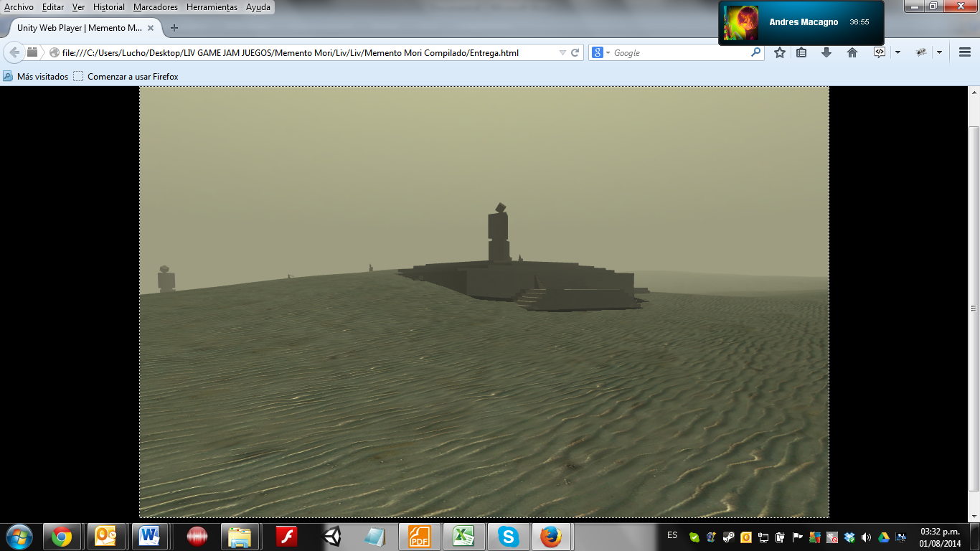Close the Unity Web Player tab
The image size is (980, 551).
click(151, 28)
